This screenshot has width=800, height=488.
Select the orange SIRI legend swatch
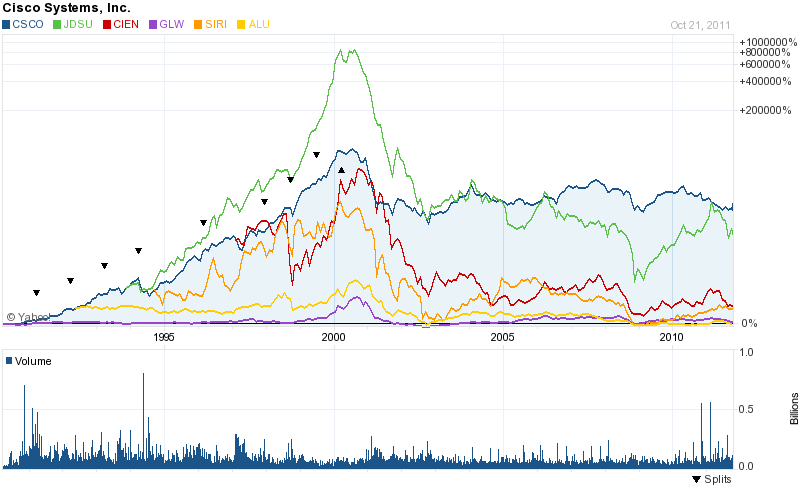pos(198,25)
